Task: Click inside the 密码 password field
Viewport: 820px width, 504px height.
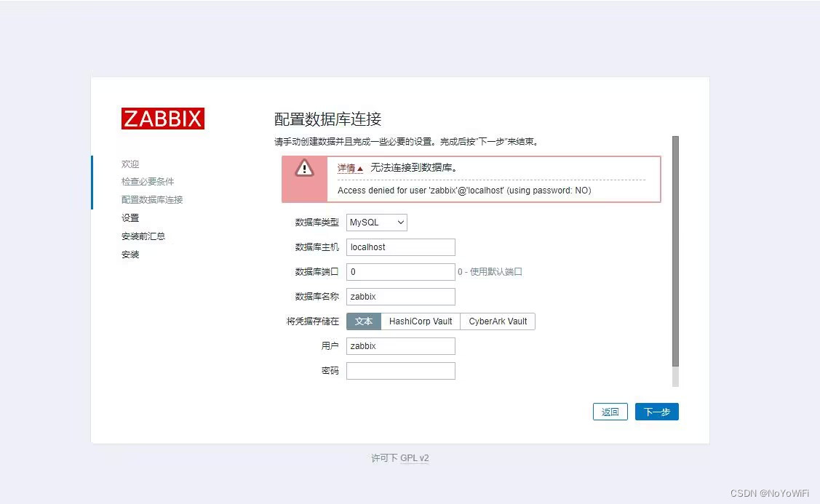Action: 400,370
